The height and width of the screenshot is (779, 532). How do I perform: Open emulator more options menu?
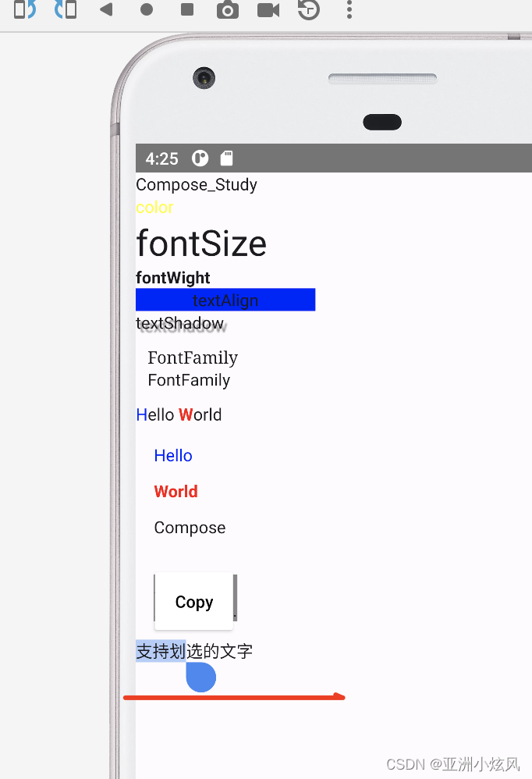pos(349,9)
